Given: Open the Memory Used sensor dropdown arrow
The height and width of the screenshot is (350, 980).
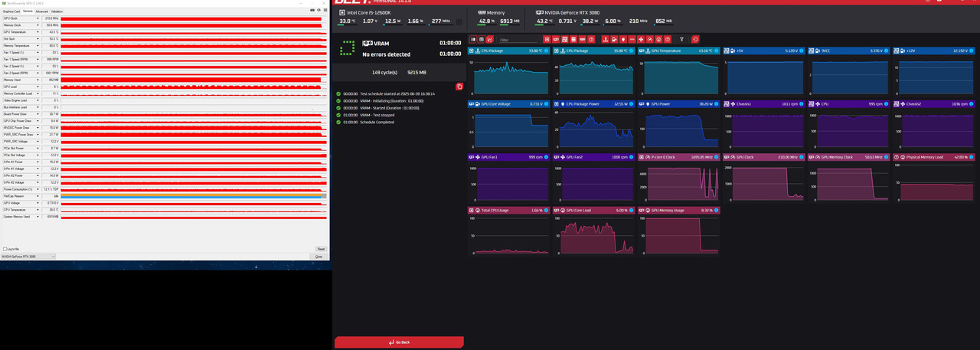Looking at the screenshot, I should (x=38, y=80).
